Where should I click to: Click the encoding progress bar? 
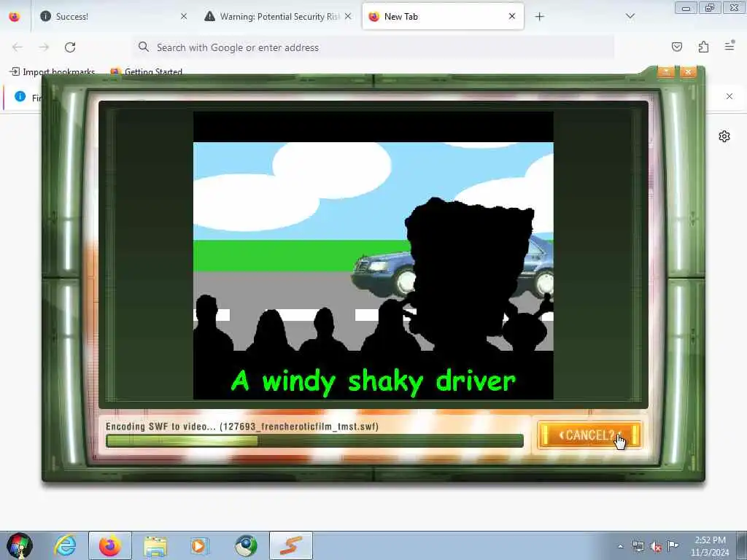tap(314, 440)
